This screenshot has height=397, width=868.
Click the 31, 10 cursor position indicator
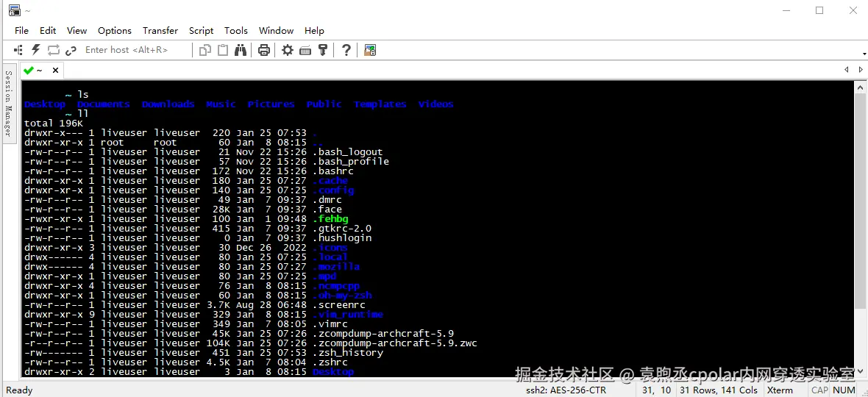657,390
